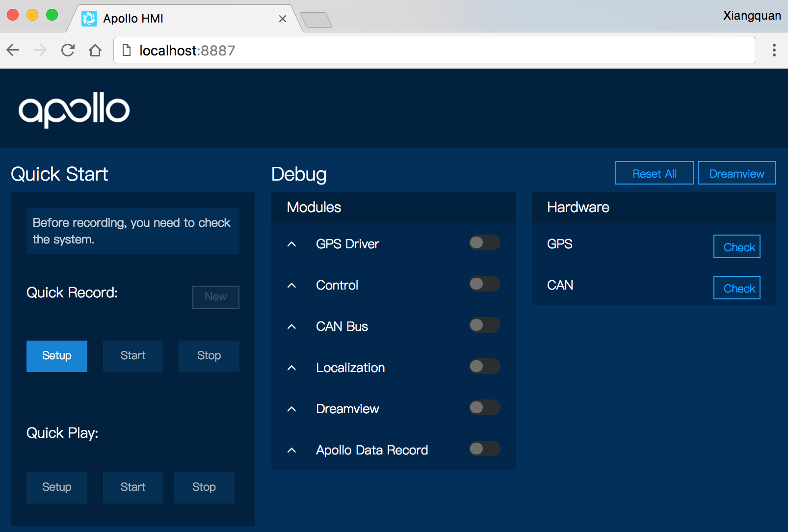Screen dimensions: 788x532
Task: Click Setup under Quick Play
Action: pos(57,487)
